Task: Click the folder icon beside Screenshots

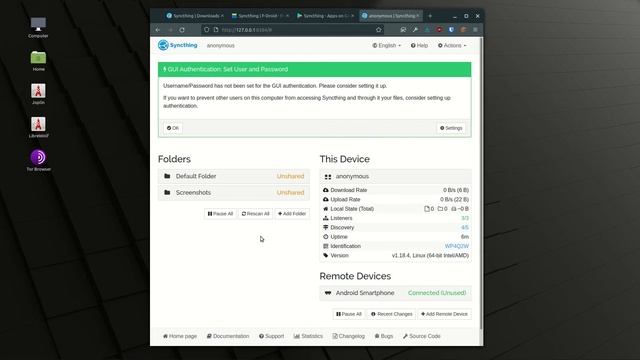Action: click(167, 193)
